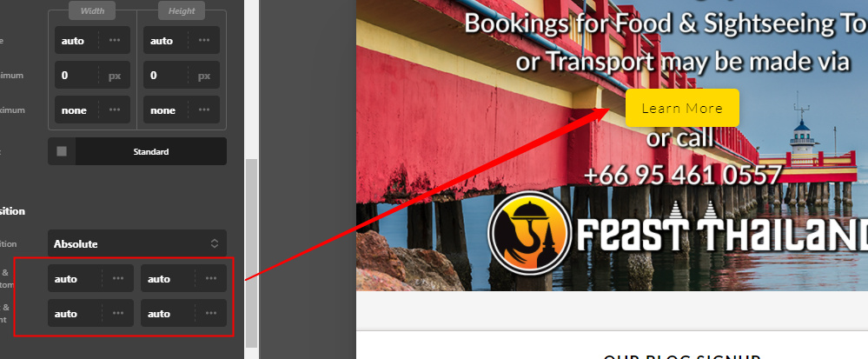This screenshot has height=359, width=868.
Task: Toggle the square checkbox beside Standard
Action: pos(62,151)
